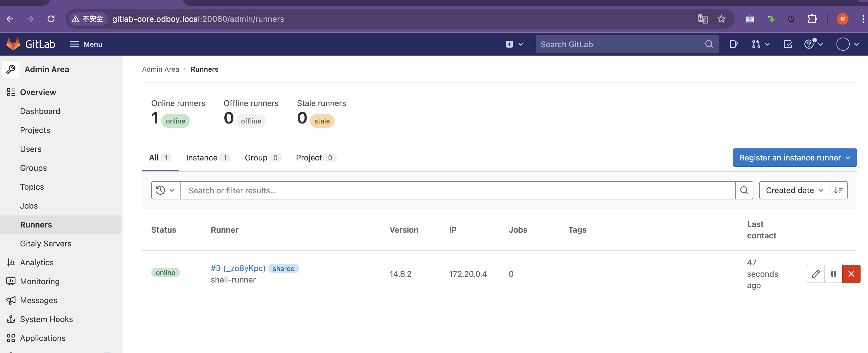Focus the Search or filter results field
The height and width of the screenshot is (353, 868).
click(x=457, y=190)
